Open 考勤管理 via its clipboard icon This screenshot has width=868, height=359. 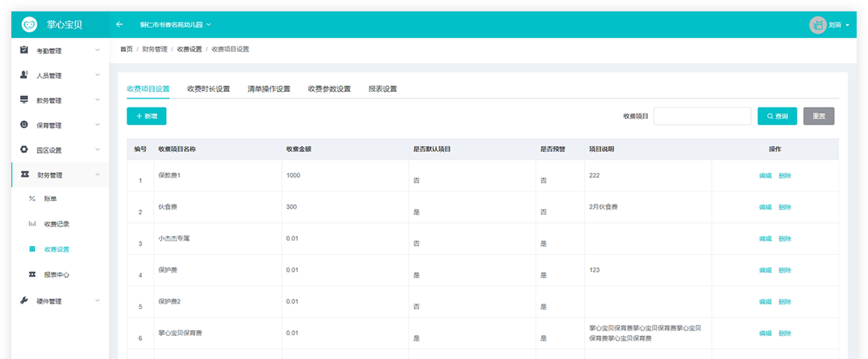(x=24, y=50)
